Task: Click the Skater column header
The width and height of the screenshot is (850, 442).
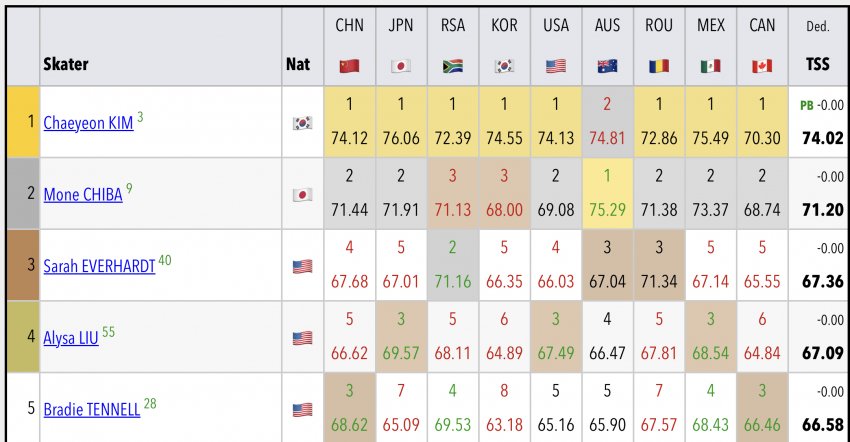Action: 66,64
